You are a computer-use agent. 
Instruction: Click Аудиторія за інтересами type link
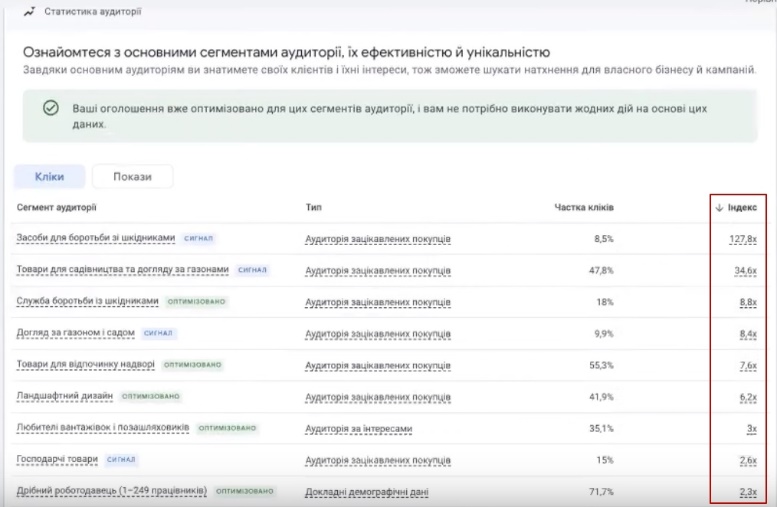358,429
